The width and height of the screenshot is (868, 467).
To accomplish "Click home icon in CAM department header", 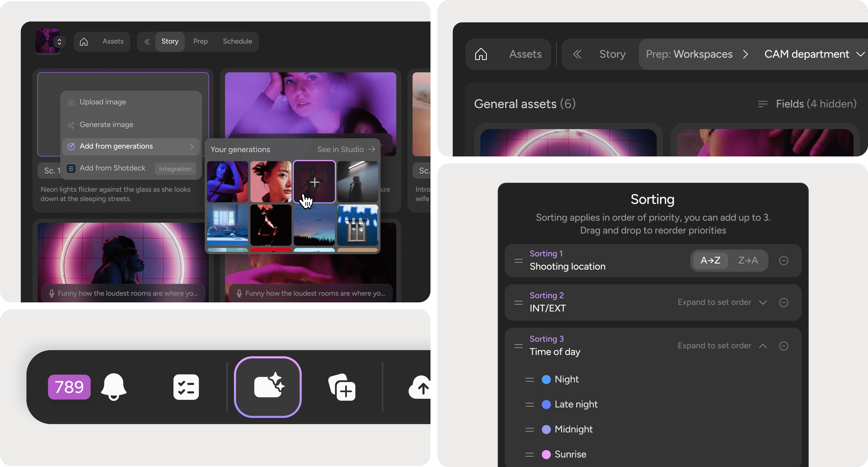I will click(x=481, y=54).
